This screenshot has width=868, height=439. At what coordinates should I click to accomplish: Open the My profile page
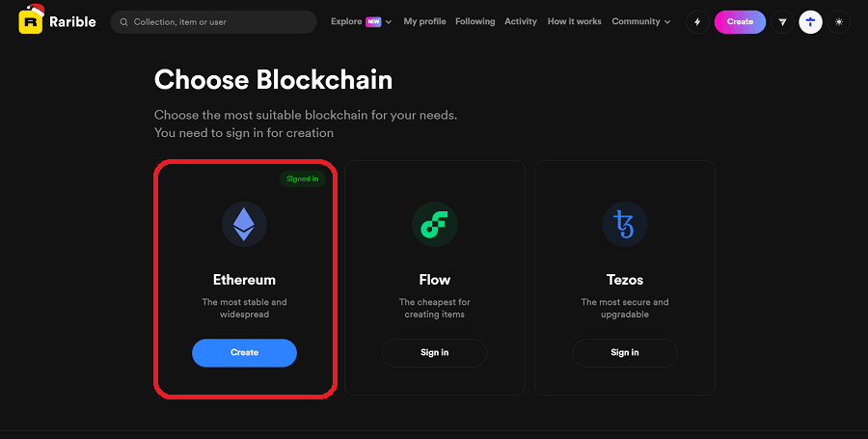pos(424,21)
